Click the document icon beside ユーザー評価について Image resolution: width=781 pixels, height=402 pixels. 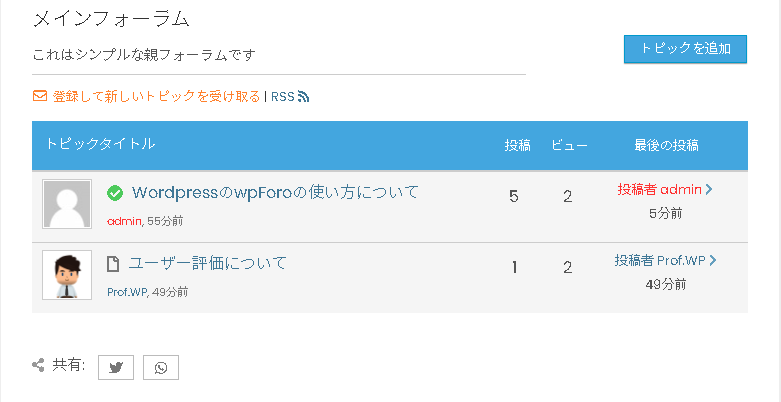(x=114, y=264)
